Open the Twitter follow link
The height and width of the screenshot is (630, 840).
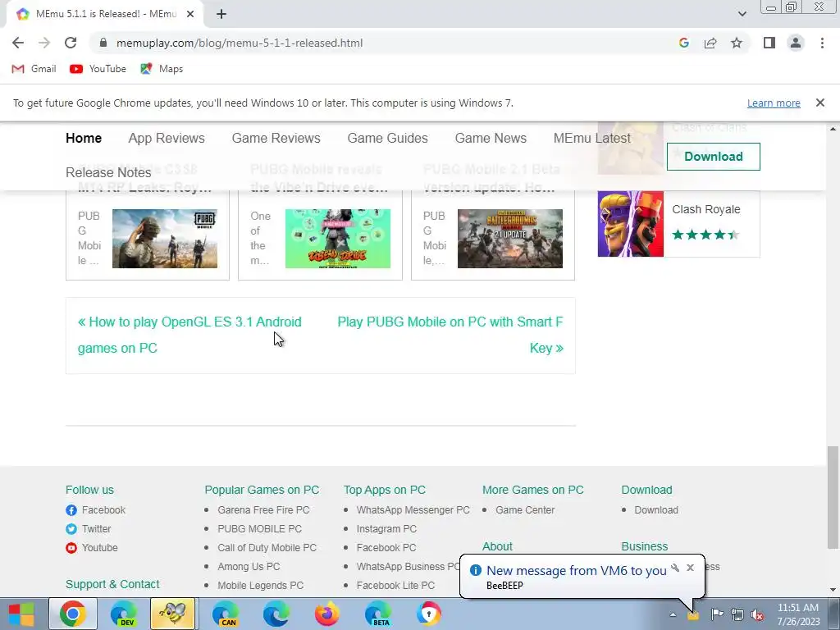(x=89, y=529)
